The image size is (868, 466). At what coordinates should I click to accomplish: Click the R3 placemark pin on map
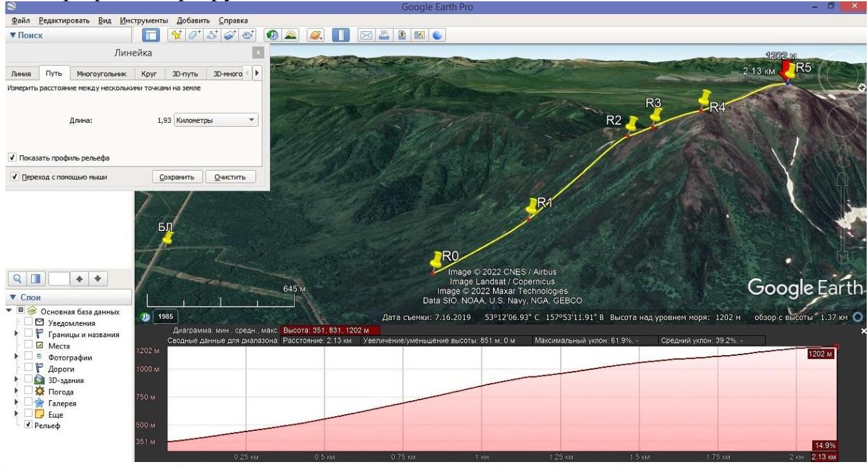(656, 115)
